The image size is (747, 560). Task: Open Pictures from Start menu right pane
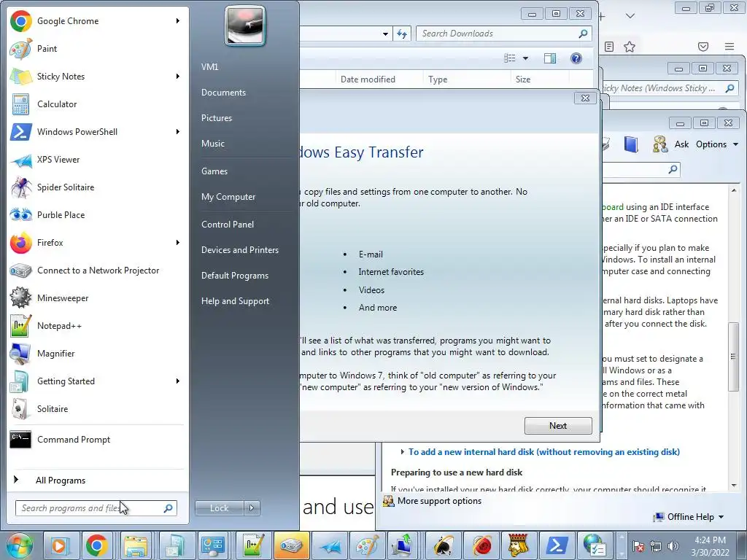pos(216,118)
